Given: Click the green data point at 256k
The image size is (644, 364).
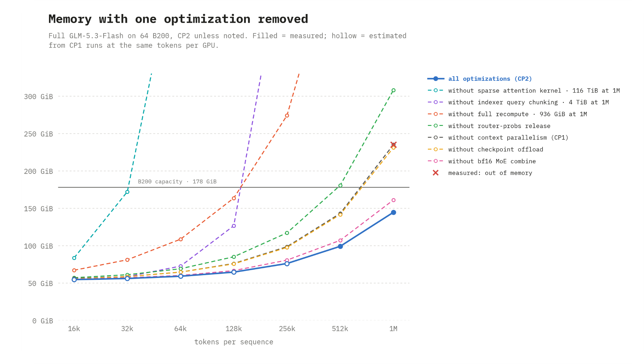Looking at the screenshot, I should [x=287, y=233].
